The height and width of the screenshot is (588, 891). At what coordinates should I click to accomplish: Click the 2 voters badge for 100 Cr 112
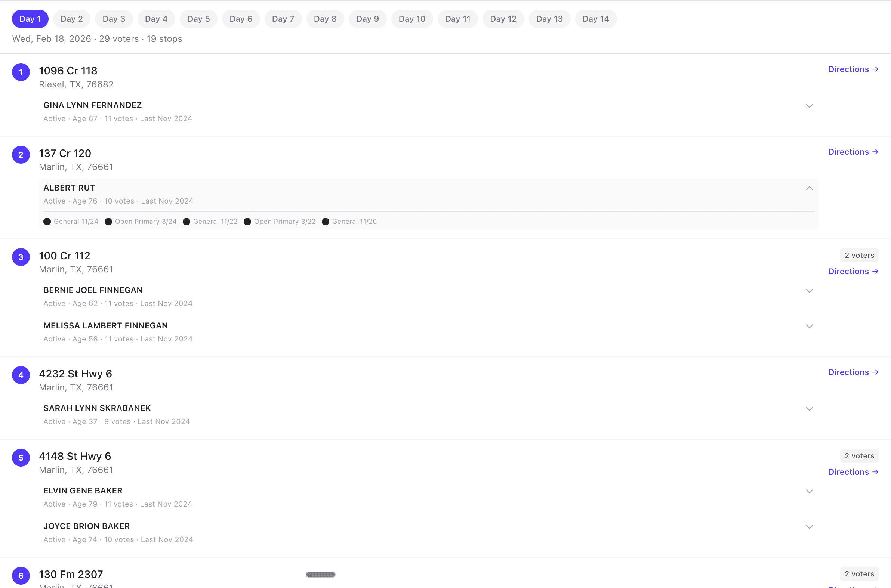pos(859,256)
